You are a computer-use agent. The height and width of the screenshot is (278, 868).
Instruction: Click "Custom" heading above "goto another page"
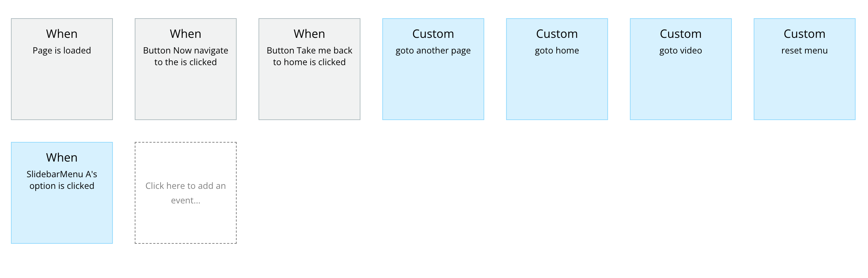click(x=433, y=34)
